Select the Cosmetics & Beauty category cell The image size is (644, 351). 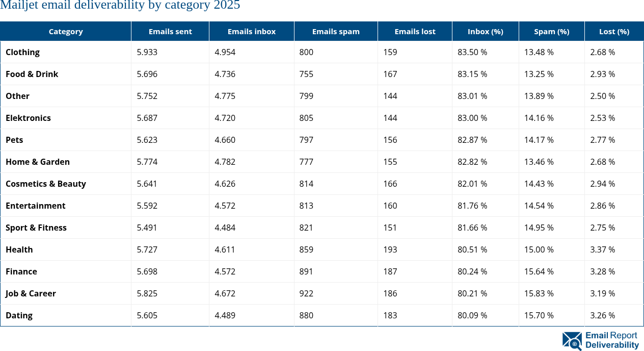pos(66,184)
